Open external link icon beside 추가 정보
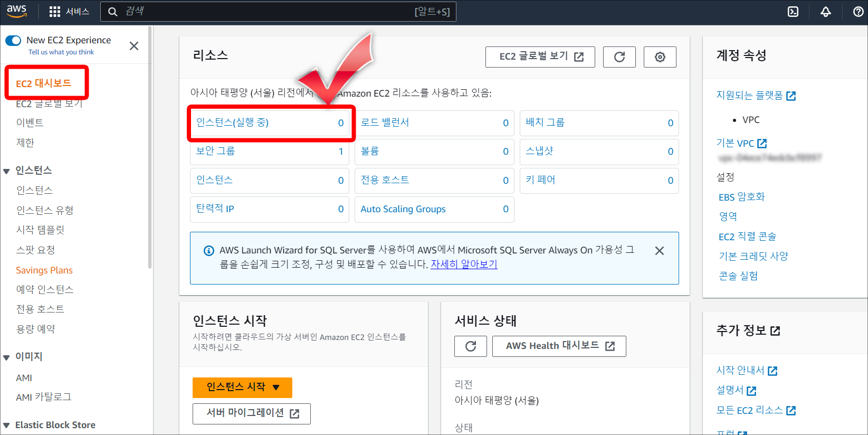Viewport: 868px width, 435px height. pyautogui.click(x=775, y=331)
